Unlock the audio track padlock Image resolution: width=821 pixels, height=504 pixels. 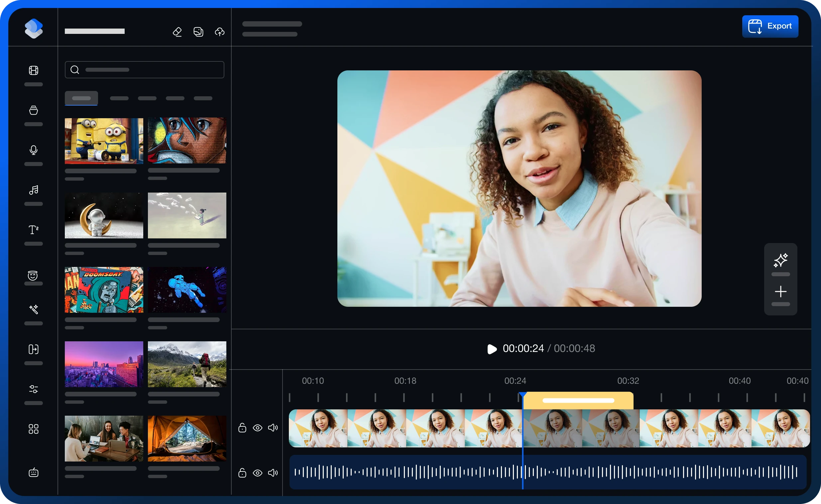242,473
